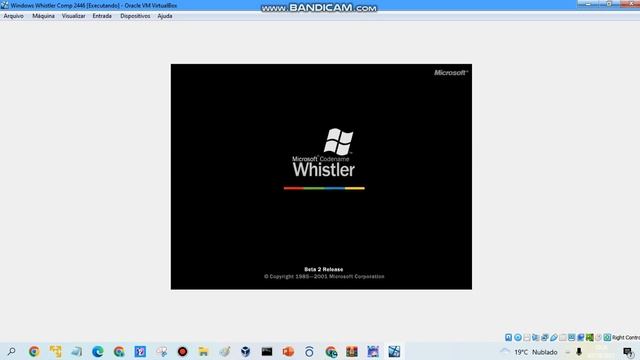Click the USB devices status icon
This screenshot has width=640, height=360.
point(553,337)
